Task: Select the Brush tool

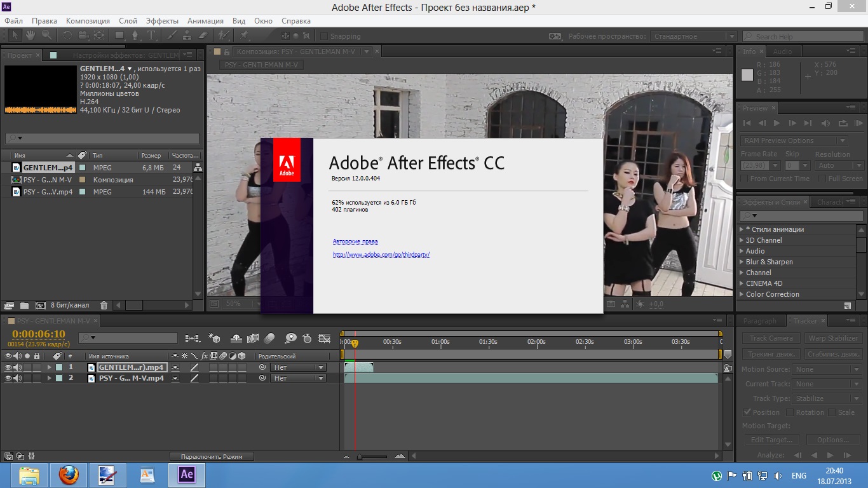Action: pyautogui.click(x=173, y=36)
